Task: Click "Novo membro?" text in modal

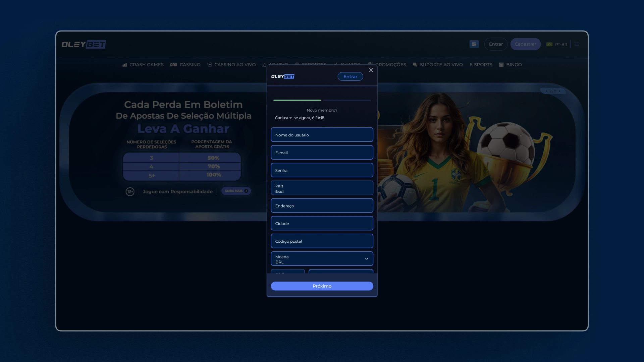Action: 322,110
